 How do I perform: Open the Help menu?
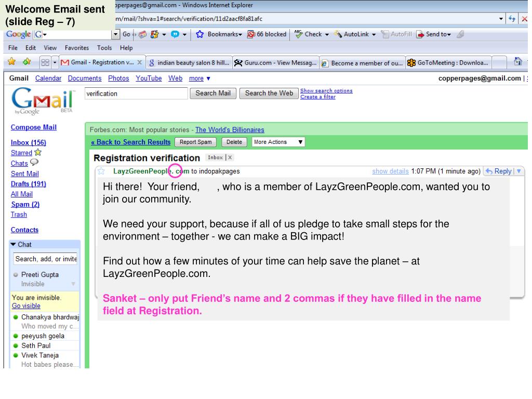(x=126, y=48)
